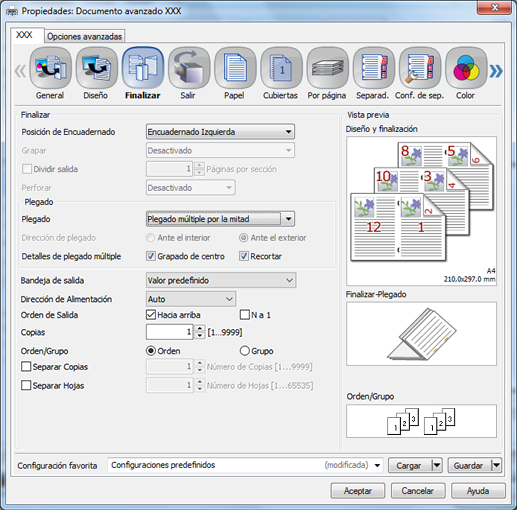Enable the N a 1 checkbox
The image size is (517, 510).
(x=245, y=315)
